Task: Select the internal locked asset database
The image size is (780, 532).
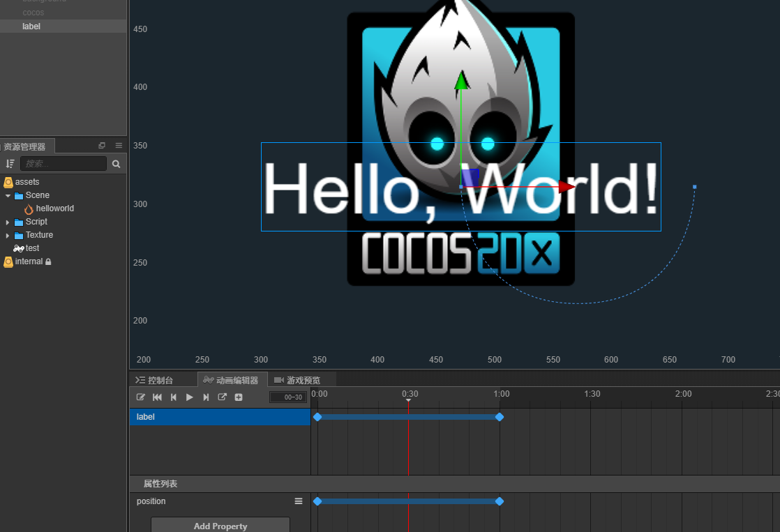Action: 28,261
